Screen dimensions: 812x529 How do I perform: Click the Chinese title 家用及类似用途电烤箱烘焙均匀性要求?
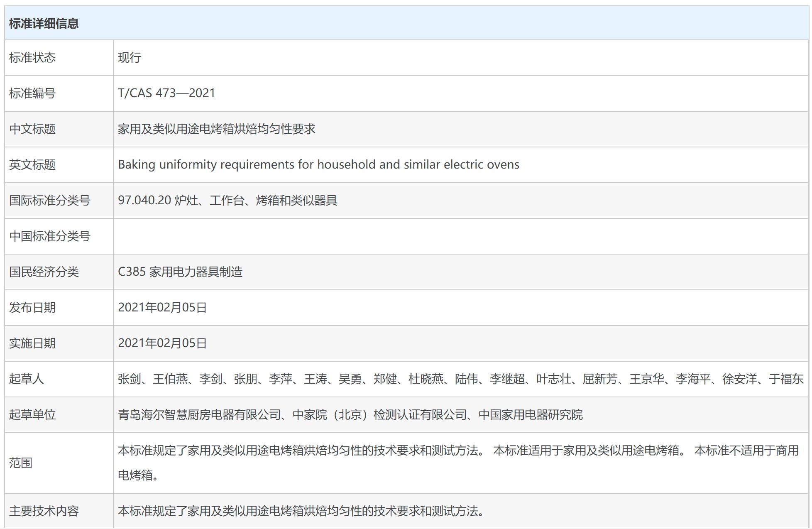pyautogui.click(x=216, y=129)
